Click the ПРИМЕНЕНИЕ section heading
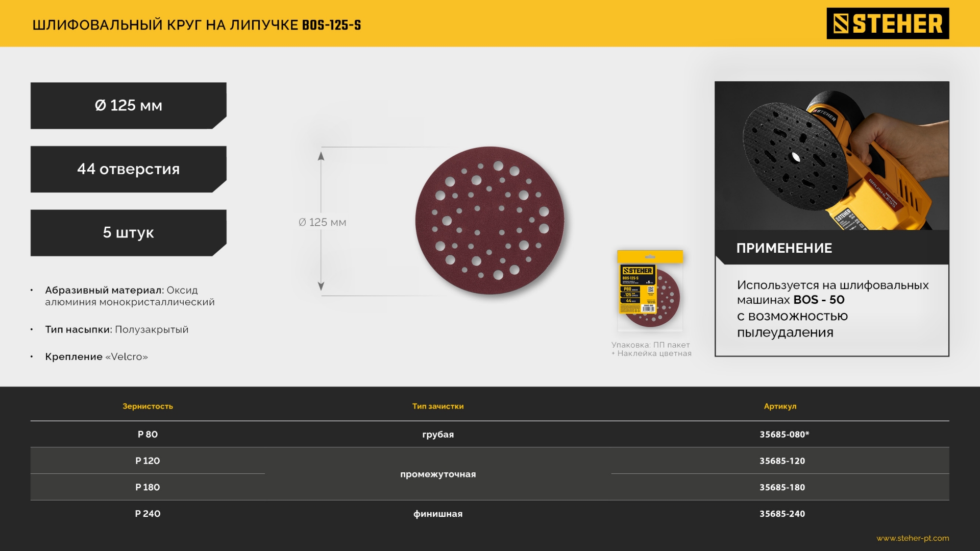The height and width of the screenshot is (551, 980). (783, 248)
